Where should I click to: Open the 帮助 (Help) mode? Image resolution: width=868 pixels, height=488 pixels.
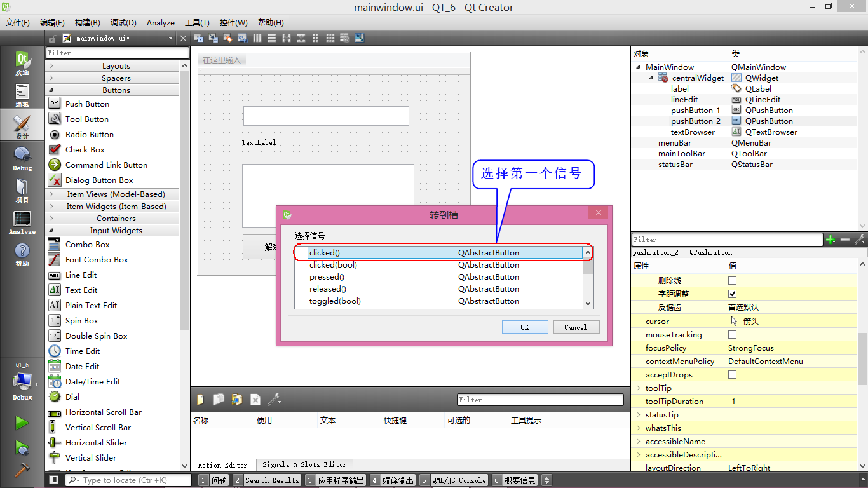point(22,254)
